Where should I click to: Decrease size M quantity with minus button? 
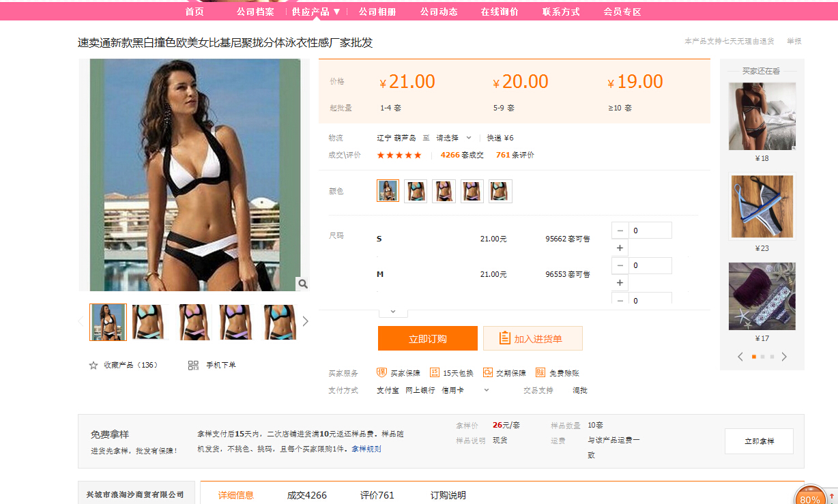[x=620, y=265]
